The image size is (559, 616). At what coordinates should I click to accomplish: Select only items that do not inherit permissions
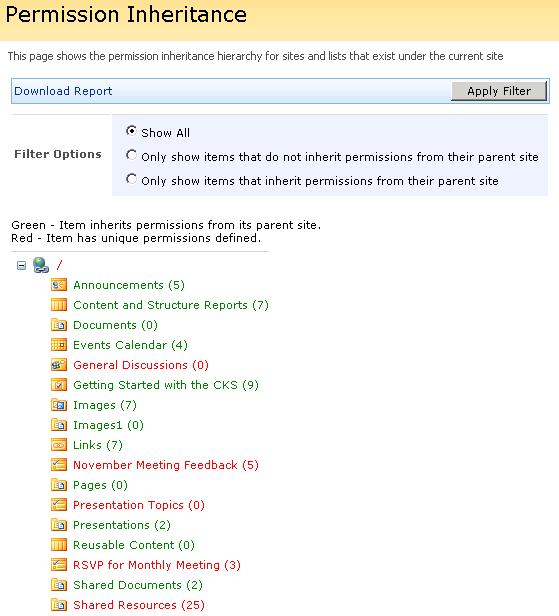131,155
